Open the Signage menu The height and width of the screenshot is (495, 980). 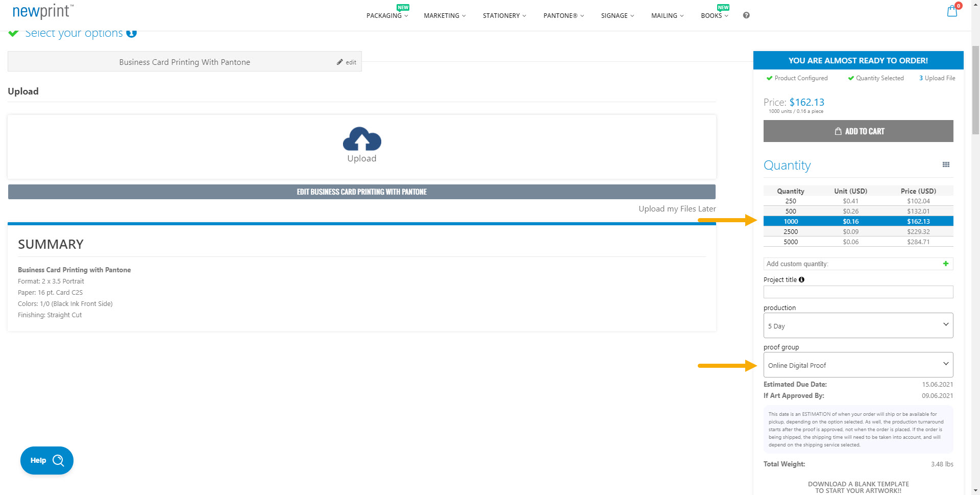point(618,16)
